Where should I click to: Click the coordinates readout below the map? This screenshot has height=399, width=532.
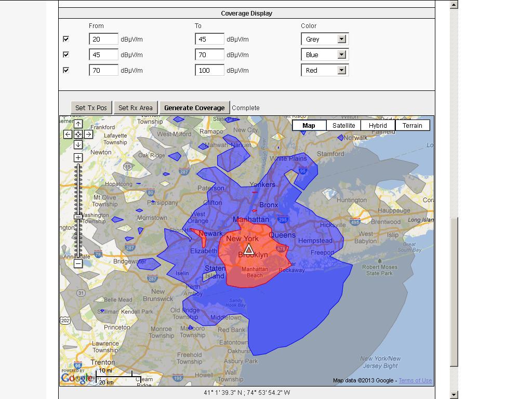(x=247, y=393)
